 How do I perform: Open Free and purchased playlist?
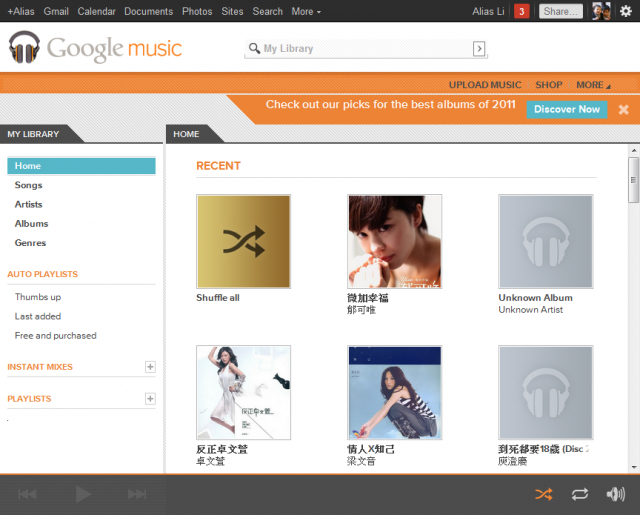(x=56, y=335)
